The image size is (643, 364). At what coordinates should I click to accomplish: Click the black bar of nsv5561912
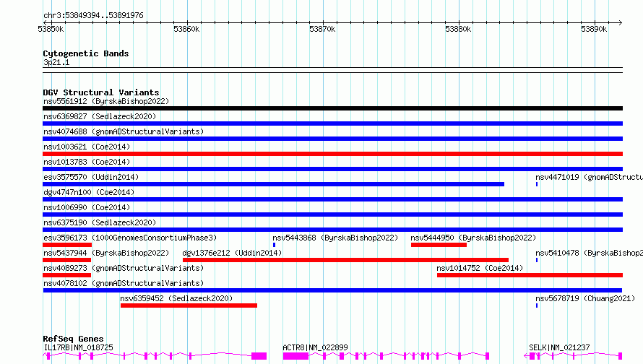[x=332, y=108]
